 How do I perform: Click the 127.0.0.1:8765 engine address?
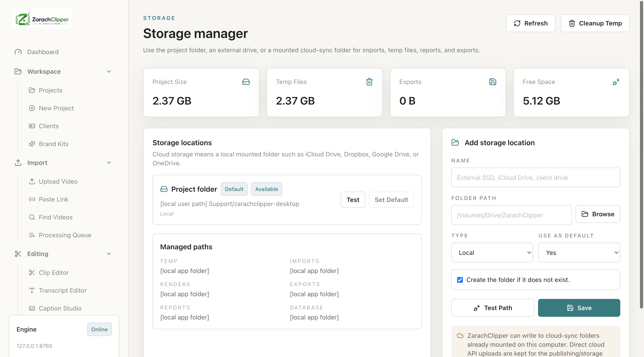click(34, 346)
